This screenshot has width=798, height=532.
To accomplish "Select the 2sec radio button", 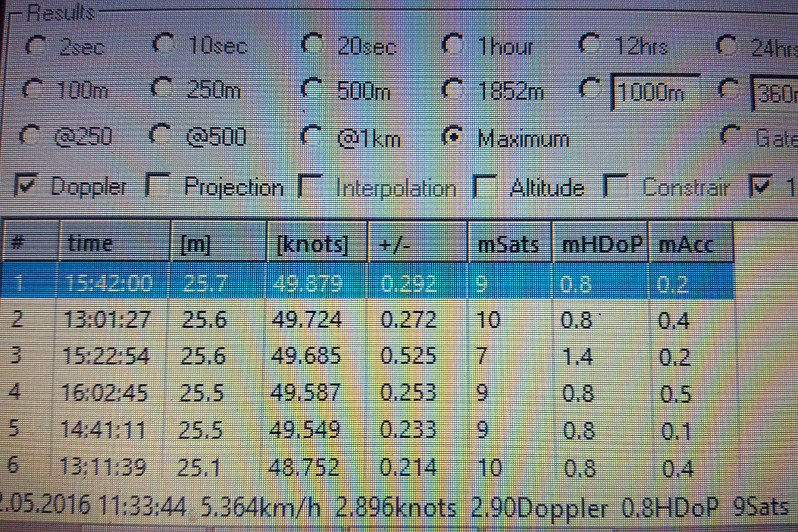I will 36,46.
